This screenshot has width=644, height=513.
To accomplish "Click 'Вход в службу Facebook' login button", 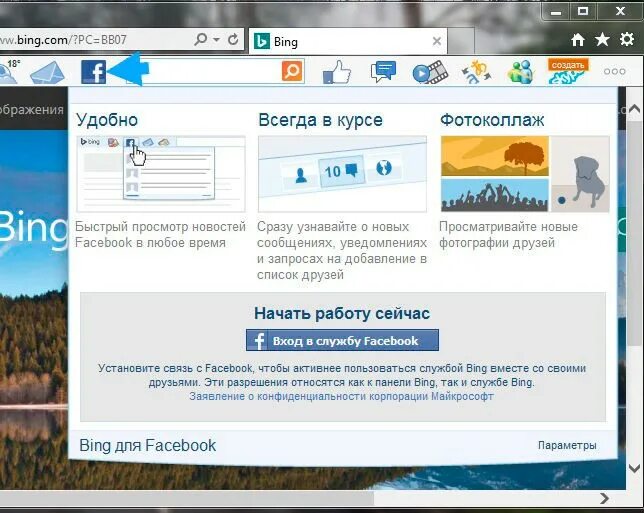I will pos(342,340).
